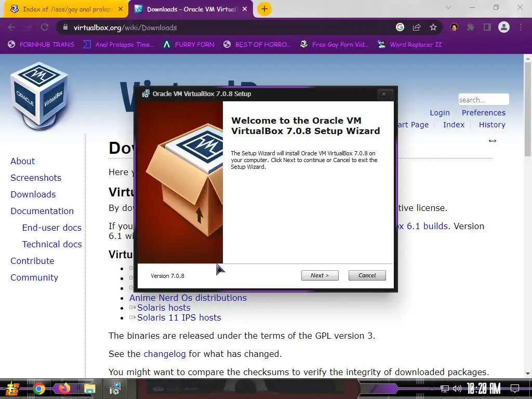Open Downloads in the sidebar
Image resolution: width=532 pixels, height=399 pixels.
pyautogui.click(x=33, y=194)
